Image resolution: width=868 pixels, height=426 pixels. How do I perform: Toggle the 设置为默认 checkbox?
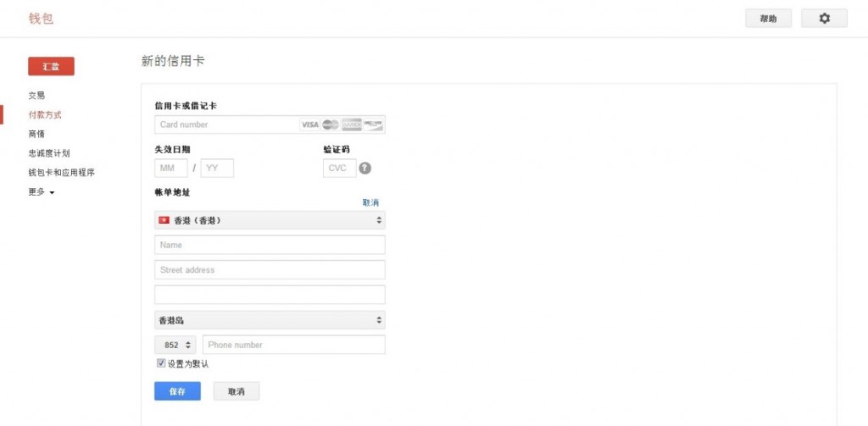[x=161, y=363]
